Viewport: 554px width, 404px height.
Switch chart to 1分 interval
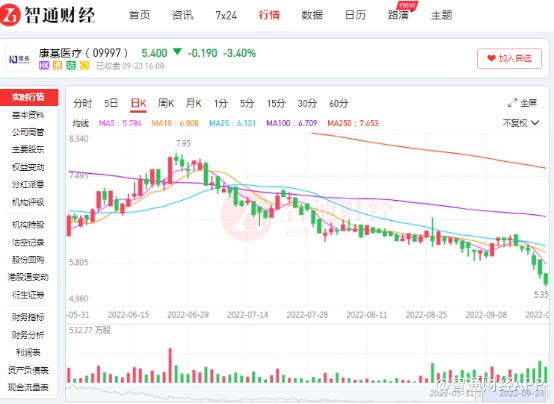(221, 104)
